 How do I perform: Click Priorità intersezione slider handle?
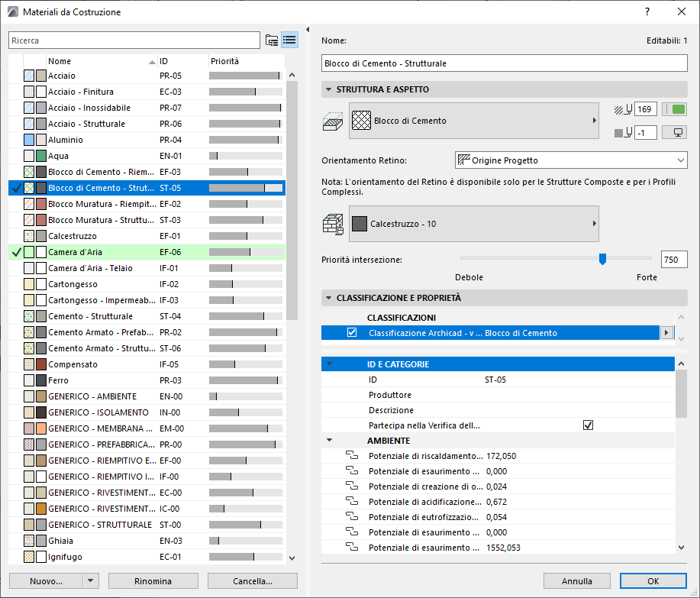point(602,259)
